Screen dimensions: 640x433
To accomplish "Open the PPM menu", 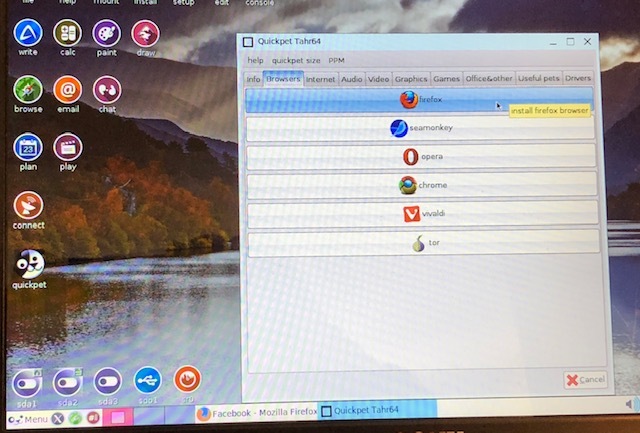I will (x=336, y=60).
